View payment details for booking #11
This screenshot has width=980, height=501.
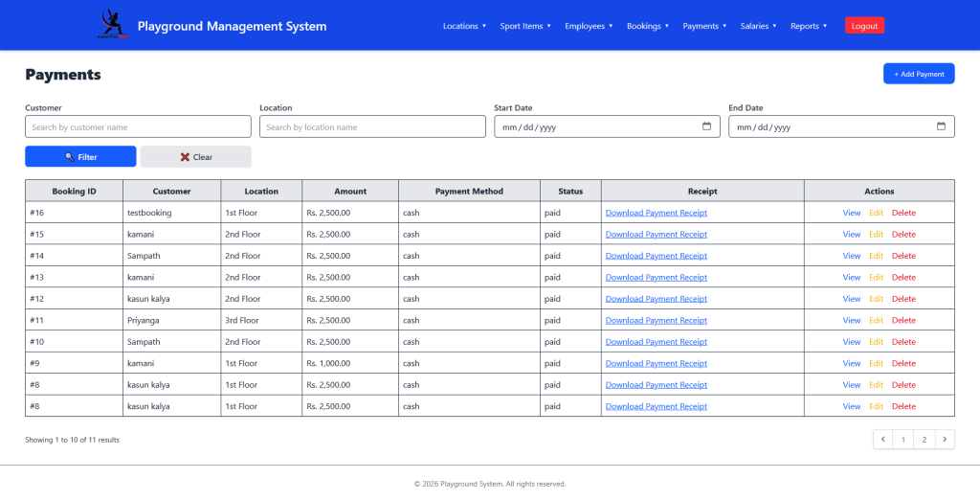click(851, 320)
